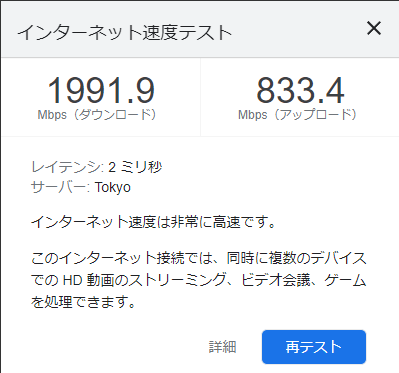Click the Mbps（アップロード） label
The width and height of the screenshot is (399, 373).
click(298, 115)
